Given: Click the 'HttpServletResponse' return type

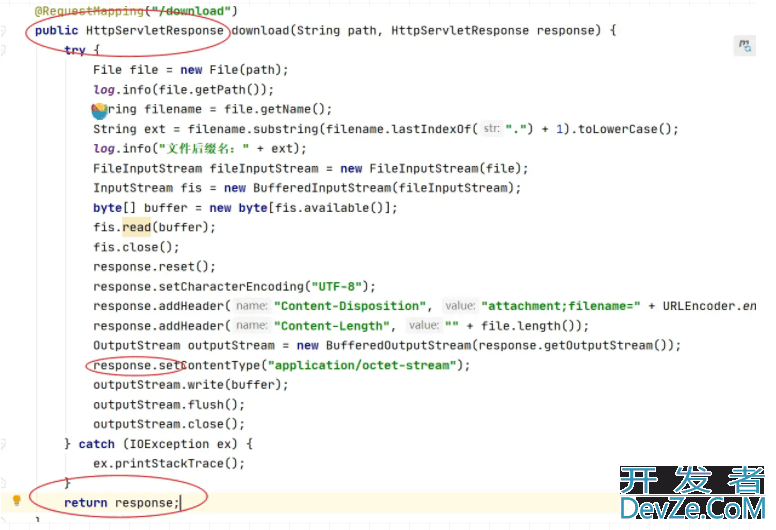Looking at the screenshot, I should coord(154,31).
